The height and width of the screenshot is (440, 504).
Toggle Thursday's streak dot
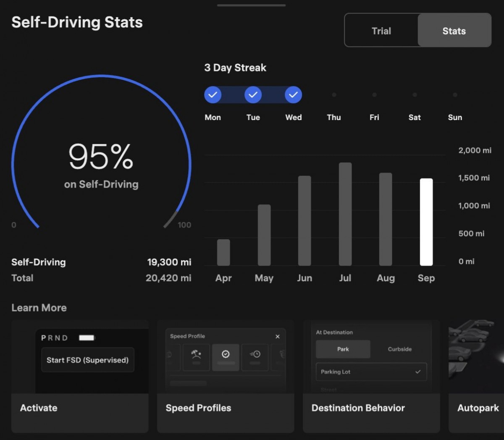(333, 94)
